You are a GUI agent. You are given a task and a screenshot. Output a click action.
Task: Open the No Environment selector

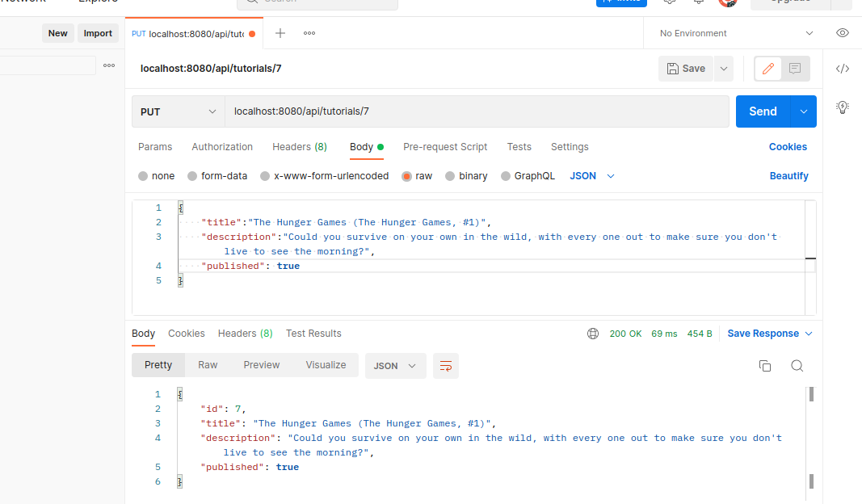pyautogui.click(x=736, y=33)
